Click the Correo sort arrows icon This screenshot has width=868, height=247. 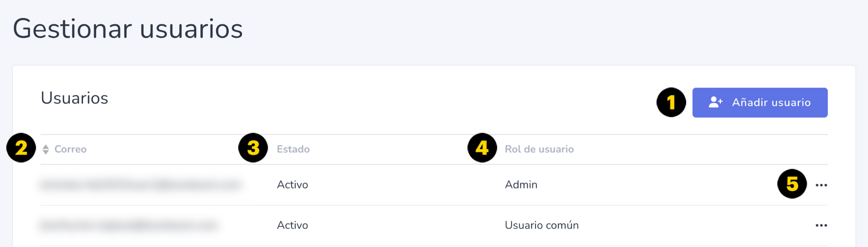[46, 149]
